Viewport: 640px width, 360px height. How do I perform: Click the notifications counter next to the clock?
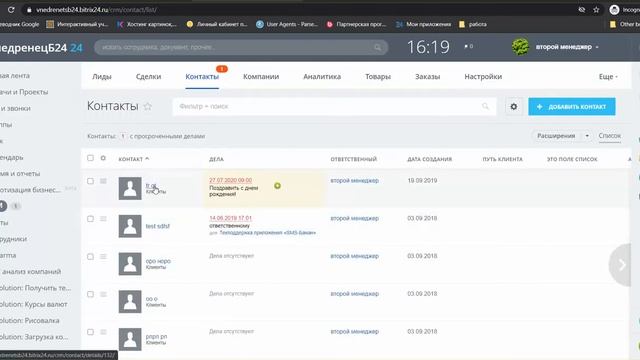point(469,47)
